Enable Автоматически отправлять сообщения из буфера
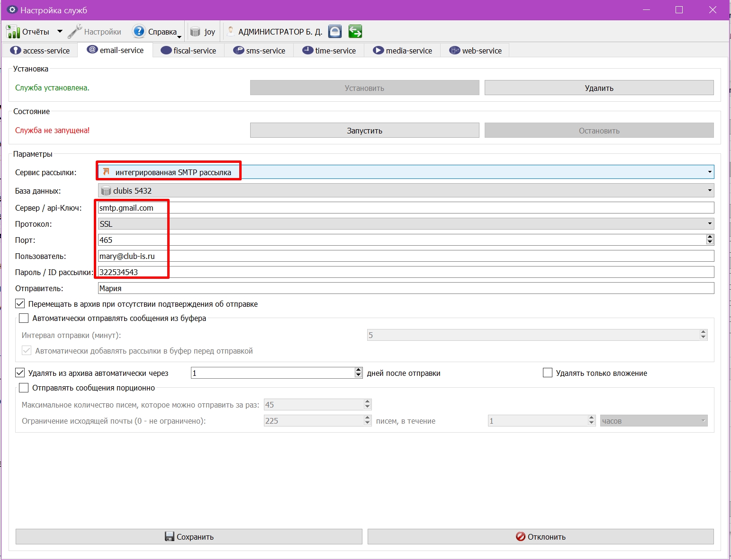Image resolution: width=731 pixels, height=560 pixels. point(24,318)
